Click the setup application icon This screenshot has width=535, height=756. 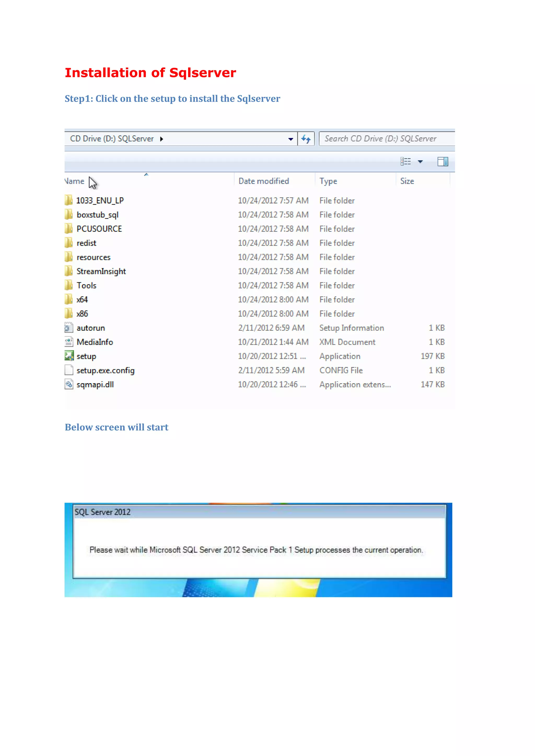tap(69, 356)
